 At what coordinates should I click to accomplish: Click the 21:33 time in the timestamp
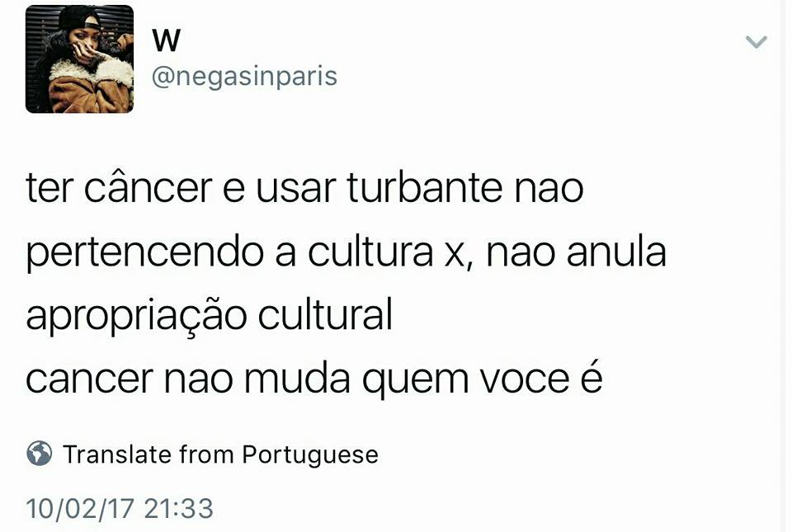tap(179, 508)
